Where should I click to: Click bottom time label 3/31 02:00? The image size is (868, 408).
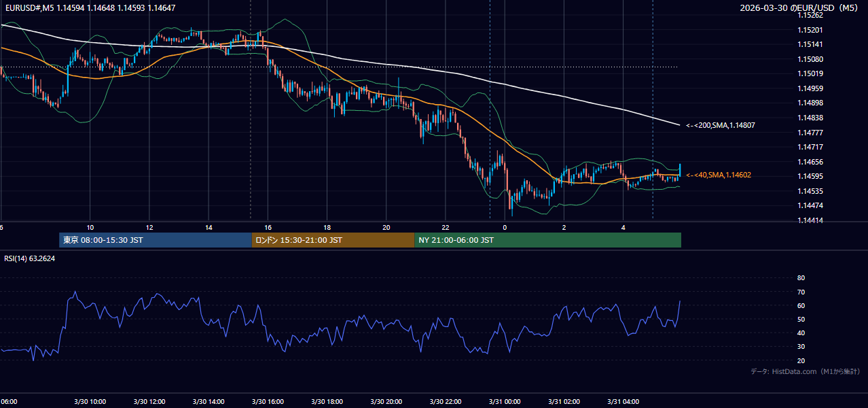coord(564,401)
